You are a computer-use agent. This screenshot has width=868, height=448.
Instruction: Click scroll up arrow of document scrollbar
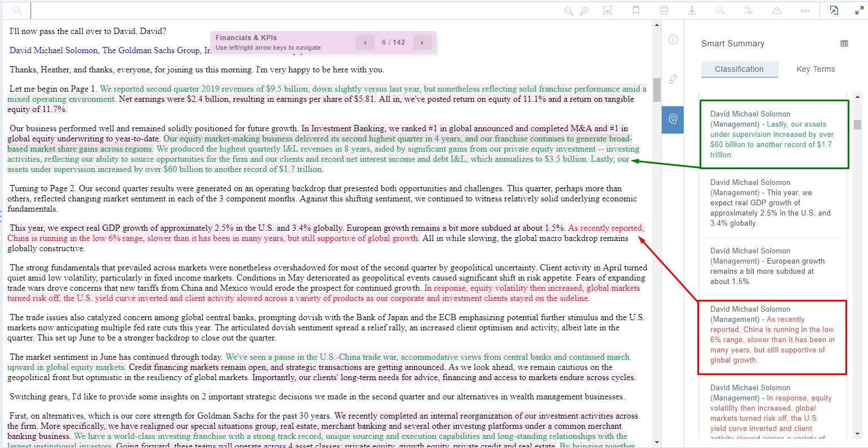[657, 25]
